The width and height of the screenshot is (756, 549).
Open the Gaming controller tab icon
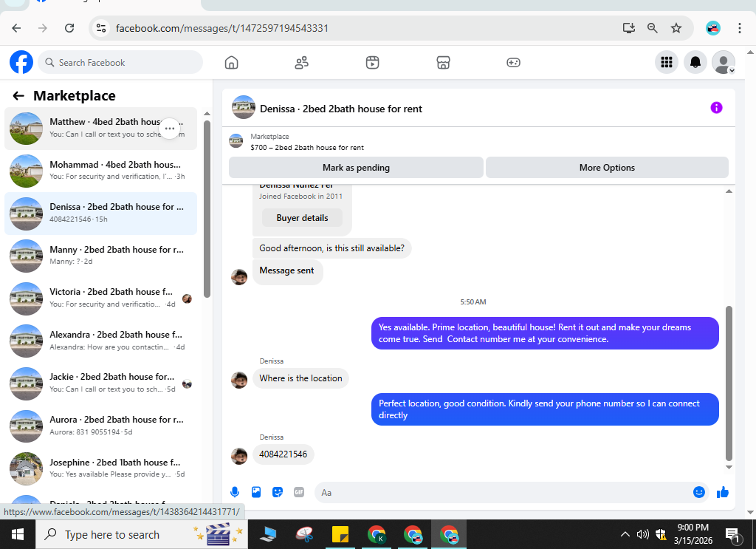(514, 63)
